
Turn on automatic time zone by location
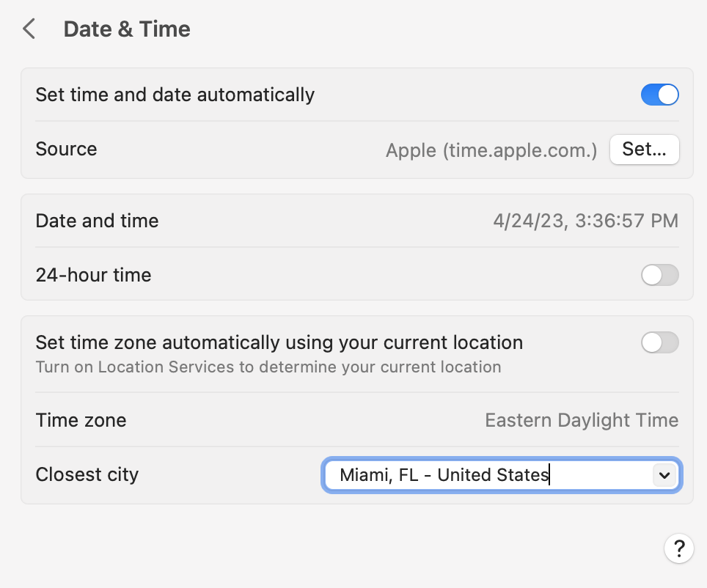click(659, 342)
